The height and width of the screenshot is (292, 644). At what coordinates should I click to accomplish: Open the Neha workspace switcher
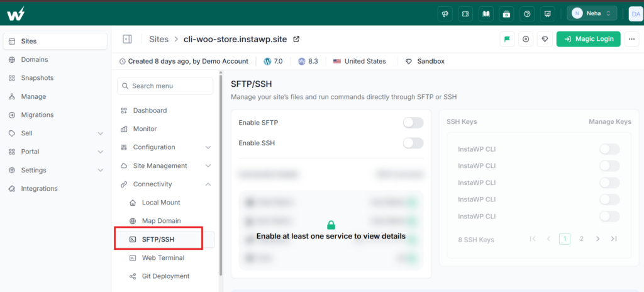(x=592, y=14)
